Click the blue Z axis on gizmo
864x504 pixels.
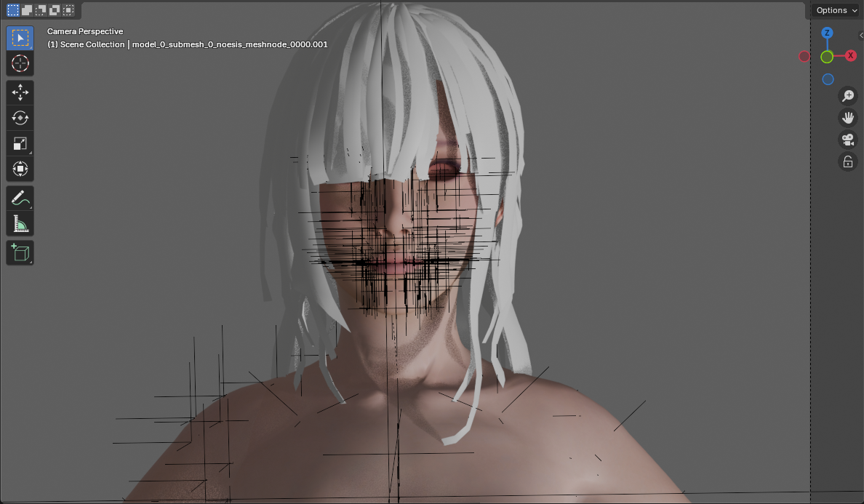(x=827, y=33)
